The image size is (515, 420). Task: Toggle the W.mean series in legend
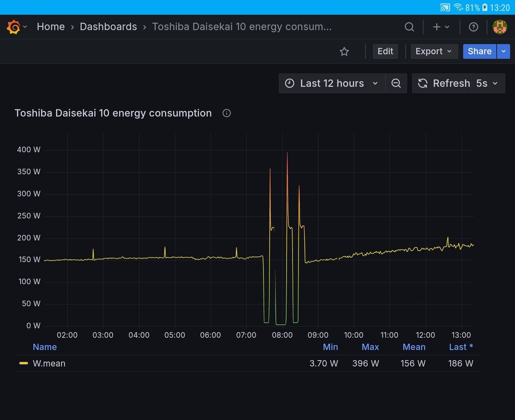coord(49,363)
